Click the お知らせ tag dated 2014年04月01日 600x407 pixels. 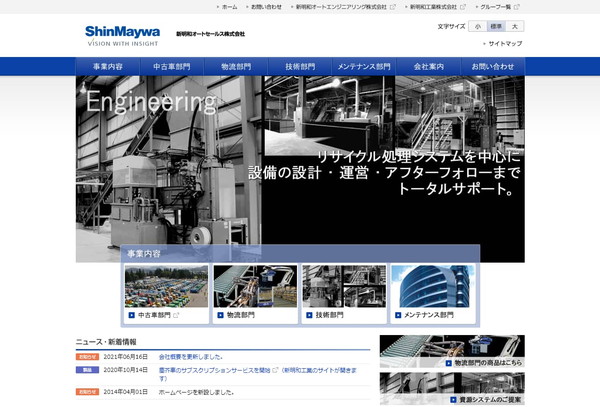tap(87, 392)
